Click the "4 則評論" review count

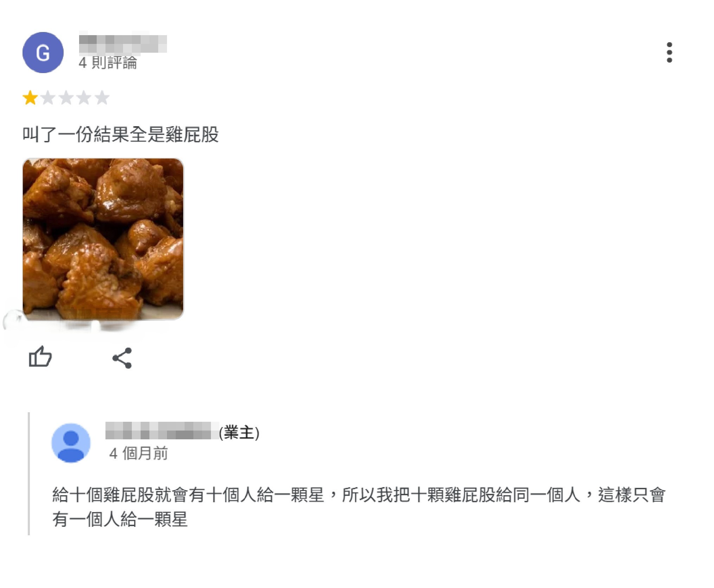[x=108, y=63]
